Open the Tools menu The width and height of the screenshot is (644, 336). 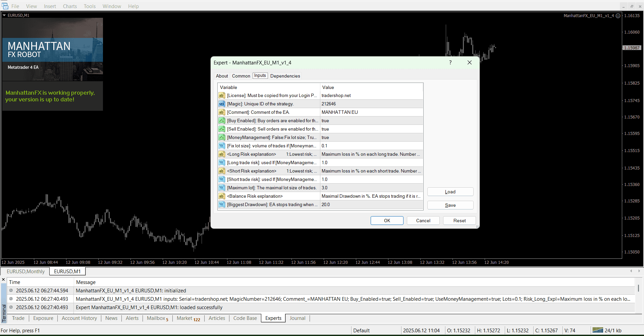90,6
